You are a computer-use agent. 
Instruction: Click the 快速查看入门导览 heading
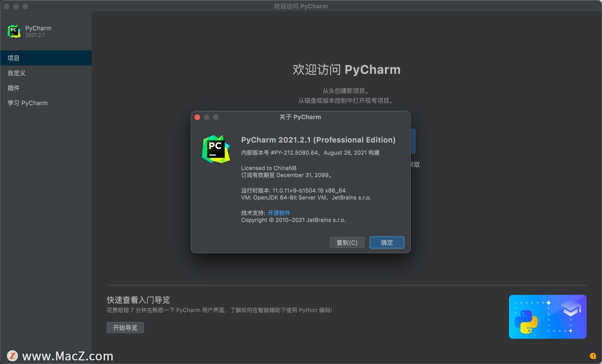[x=138, y=300]
